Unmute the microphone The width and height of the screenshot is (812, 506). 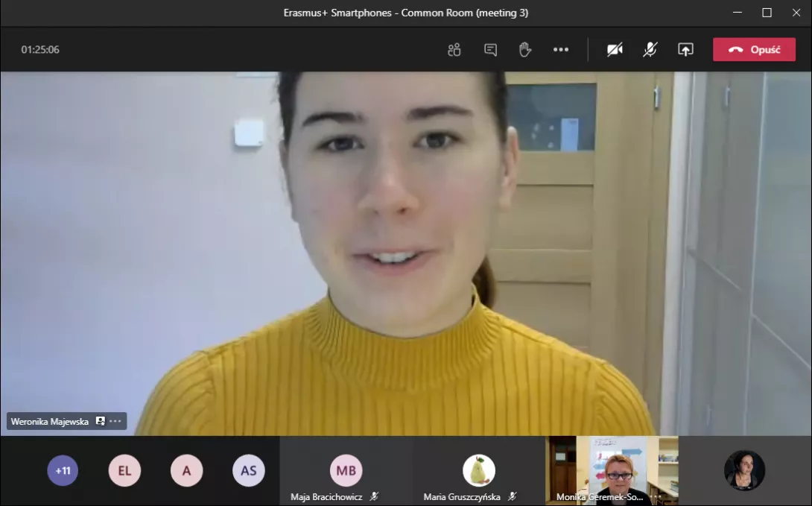650,50
